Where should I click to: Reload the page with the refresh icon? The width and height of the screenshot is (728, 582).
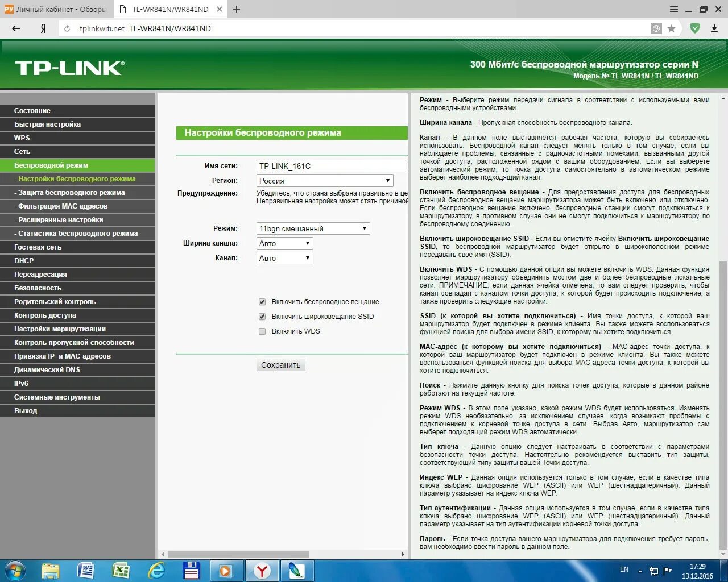67,28
